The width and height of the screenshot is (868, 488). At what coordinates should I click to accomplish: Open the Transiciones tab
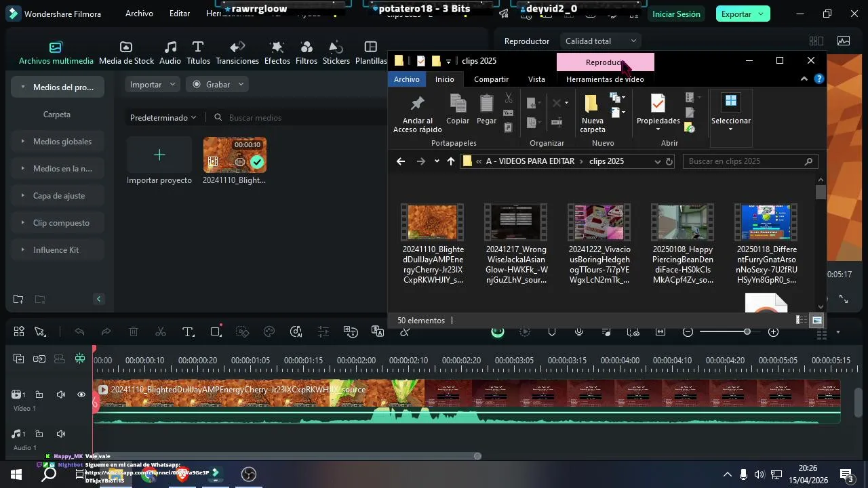pos(237,54)
